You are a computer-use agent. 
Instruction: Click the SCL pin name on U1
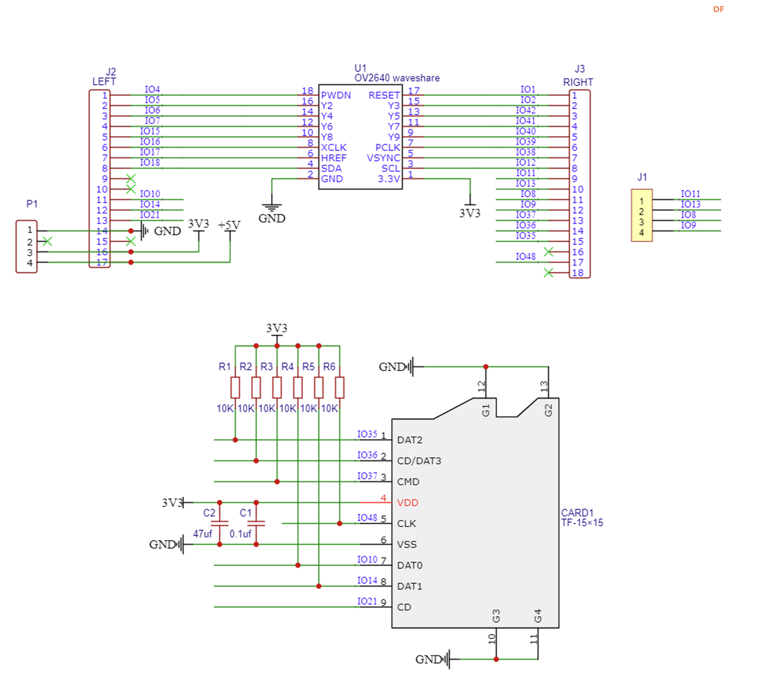(x=391, y=169)
